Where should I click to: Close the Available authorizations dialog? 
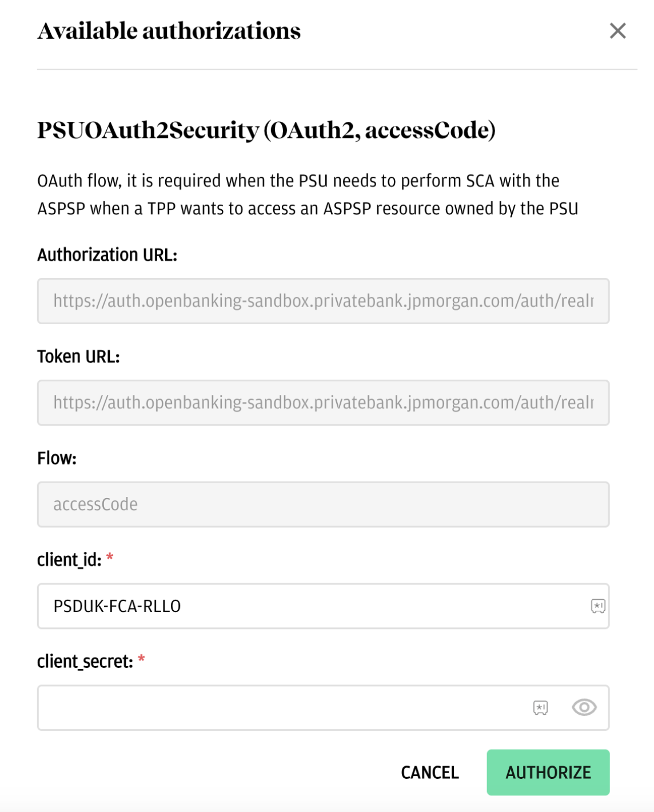(617, 31)
